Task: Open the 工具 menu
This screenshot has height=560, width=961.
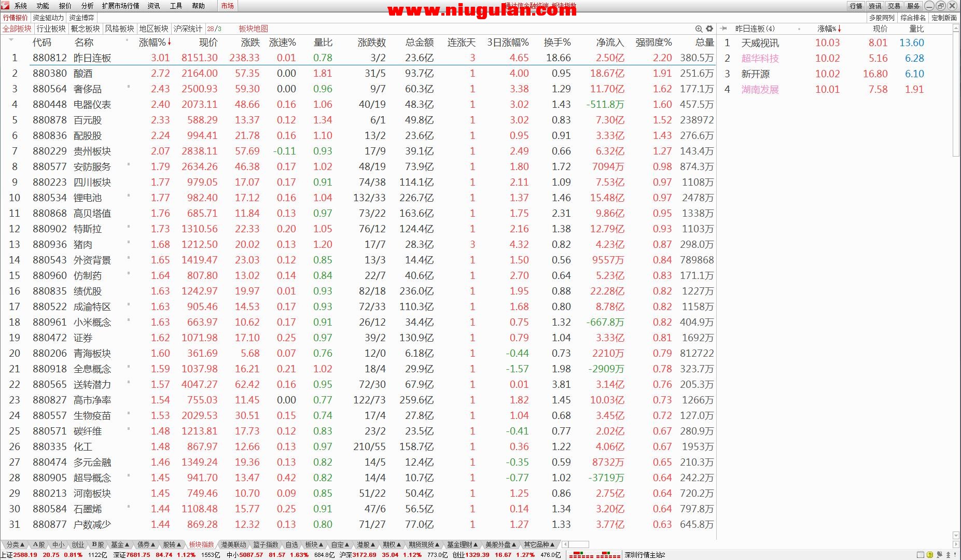Action: tap(176, 6)
